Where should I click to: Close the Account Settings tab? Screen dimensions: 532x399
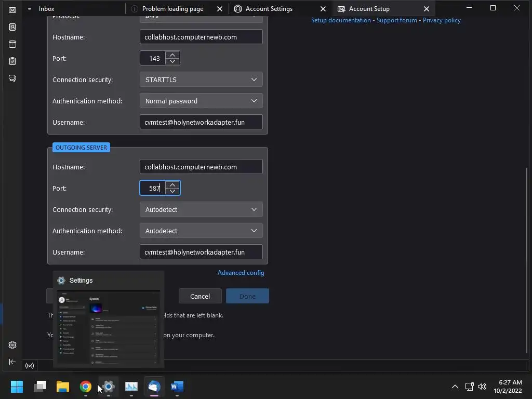coord(323,9)
